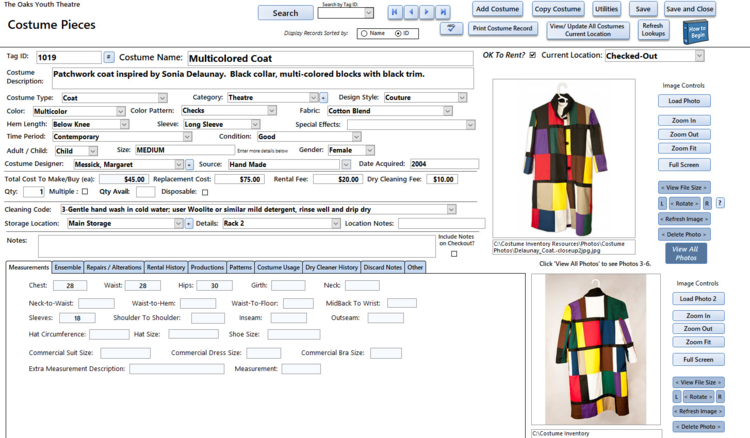
Task: Click the # button beside Tag ID
Action: point(109,58)
